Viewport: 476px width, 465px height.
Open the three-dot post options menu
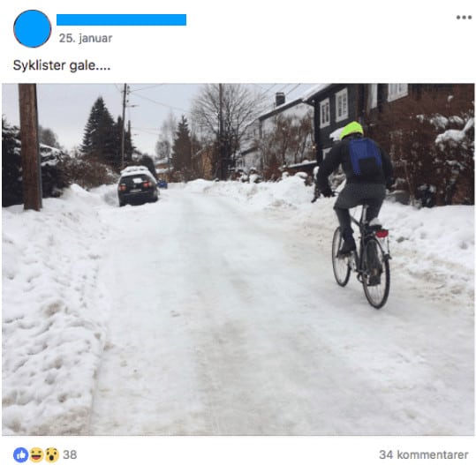(x=464, y=18)
